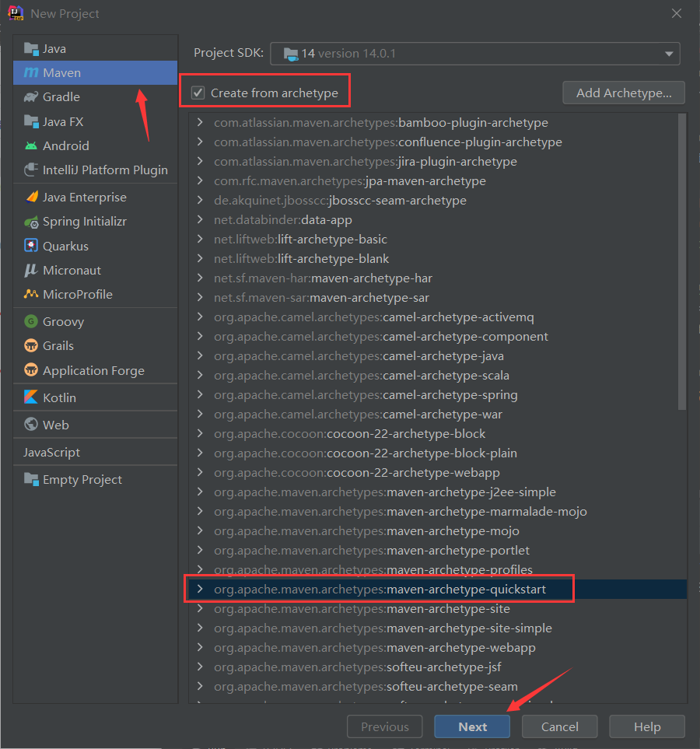Select the Android robot icon
The width and height of the screenshot is (700, 749).
[31, 145]
